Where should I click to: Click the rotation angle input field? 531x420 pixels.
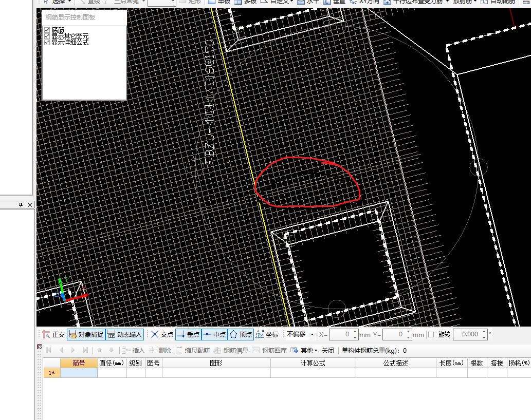point(467,334)
